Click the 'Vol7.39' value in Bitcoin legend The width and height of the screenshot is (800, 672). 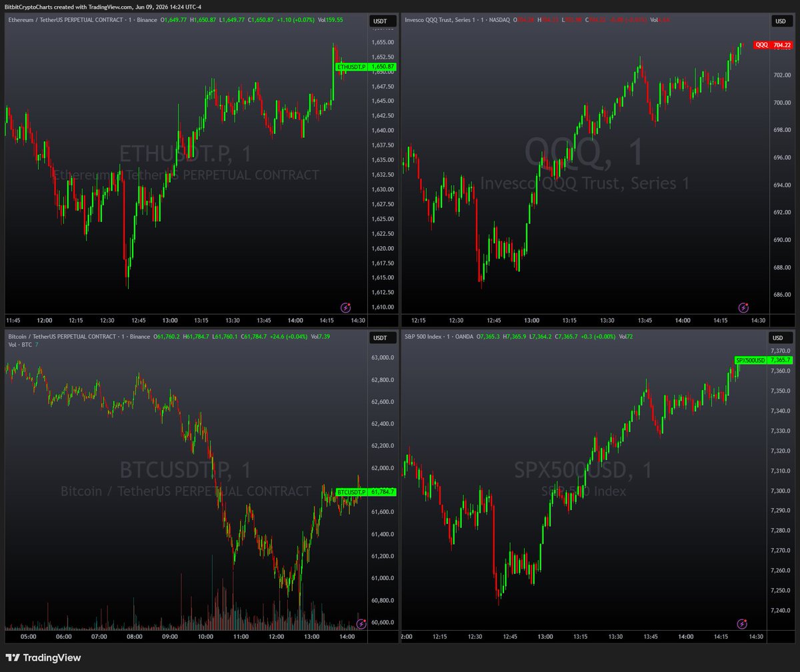pos(321,337)
